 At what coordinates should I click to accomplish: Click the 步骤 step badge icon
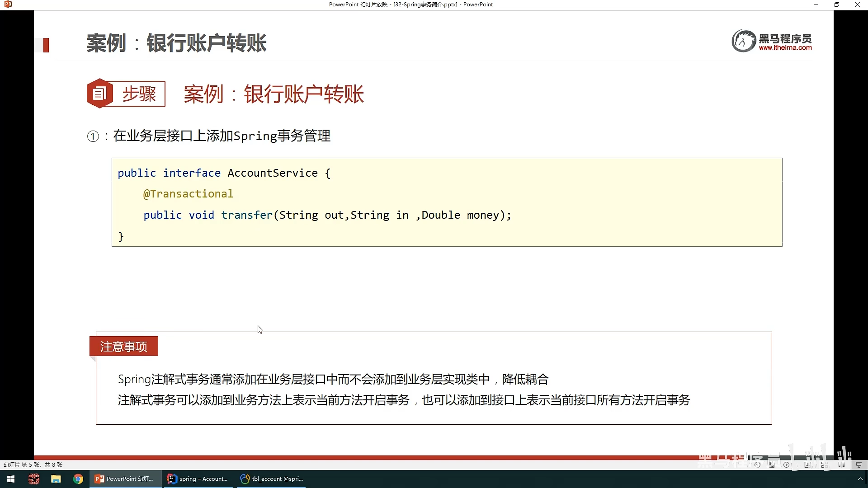[x=99, y=94]
